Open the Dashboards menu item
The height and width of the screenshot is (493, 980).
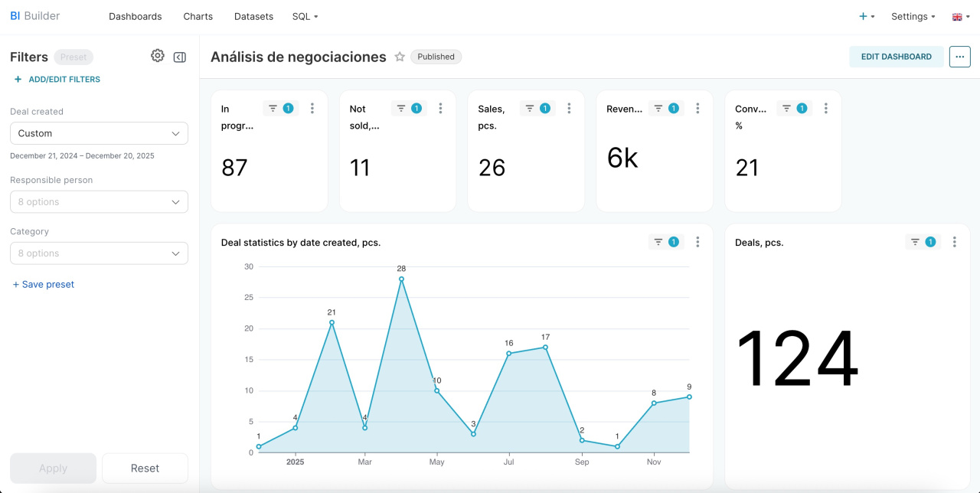(x=136, y=17)
